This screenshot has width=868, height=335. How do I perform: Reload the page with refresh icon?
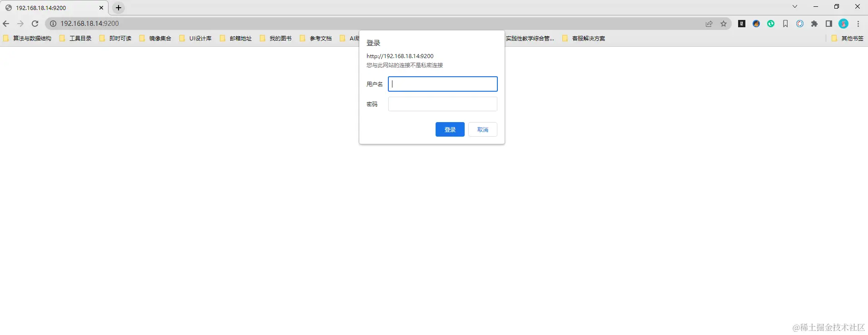coord(35,24)
